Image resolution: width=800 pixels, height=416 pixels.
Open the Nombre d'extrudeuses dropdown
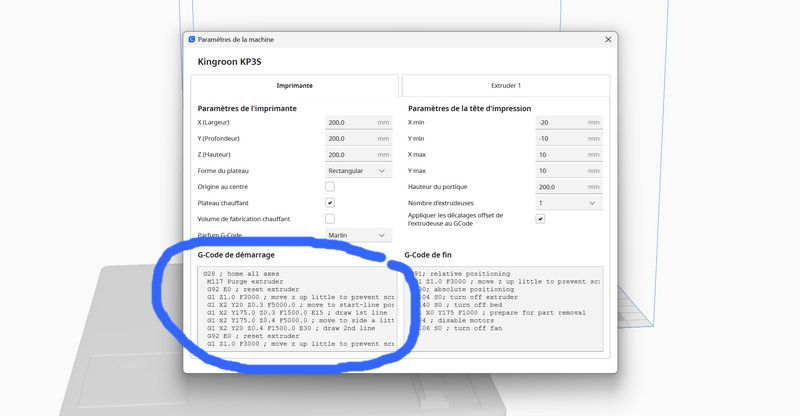coord(569,203)
